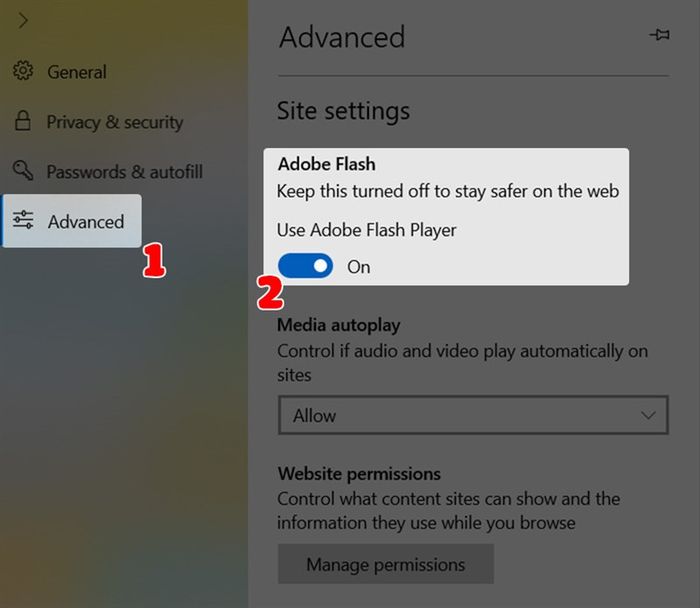The image size is (700, 608).
Task: Open the Media autoplay Allow dropdown
Action: [x=473, y=415]
